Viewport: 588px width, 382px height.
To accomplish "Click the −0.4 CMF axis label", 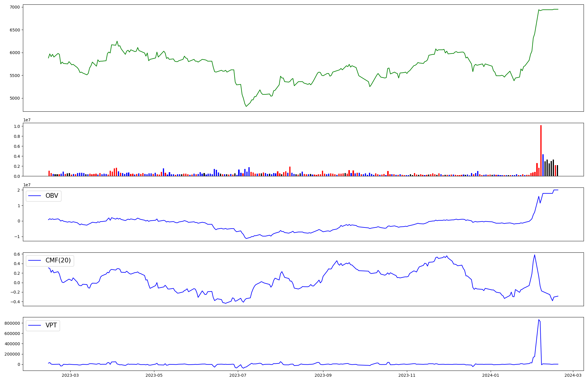I will (x=16, y=302).
